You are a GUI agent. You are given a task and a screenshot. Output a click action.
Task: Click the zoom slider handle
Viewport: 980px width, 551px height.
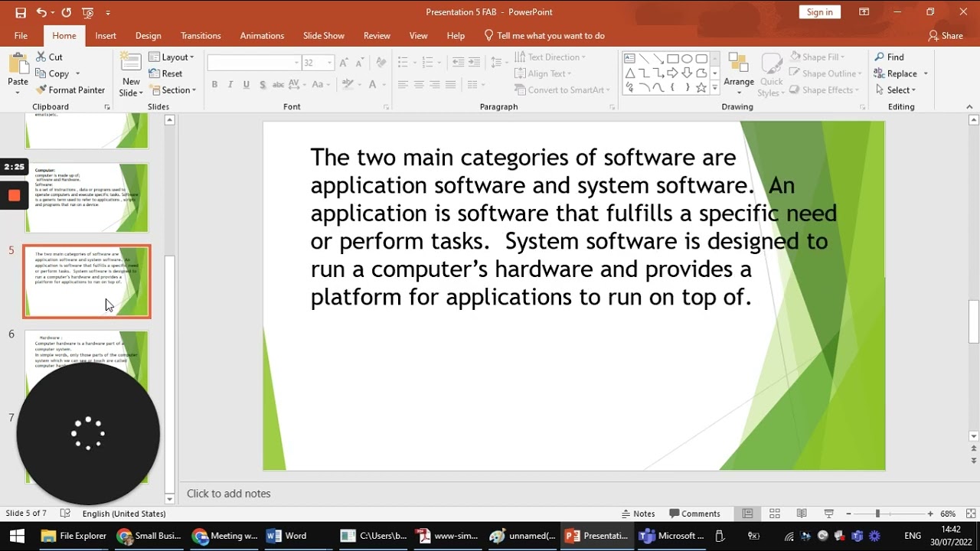point(877,514)
